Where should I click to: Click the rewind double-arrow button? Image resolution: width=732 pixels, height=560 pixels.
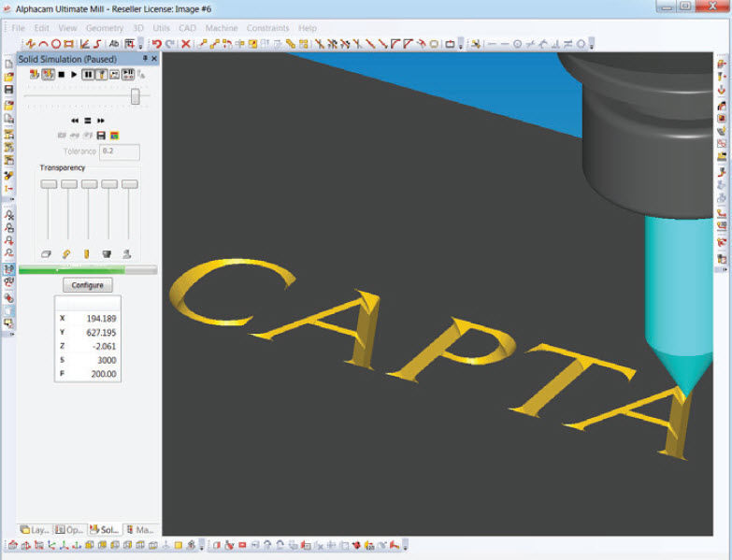[x=75, y=121]
